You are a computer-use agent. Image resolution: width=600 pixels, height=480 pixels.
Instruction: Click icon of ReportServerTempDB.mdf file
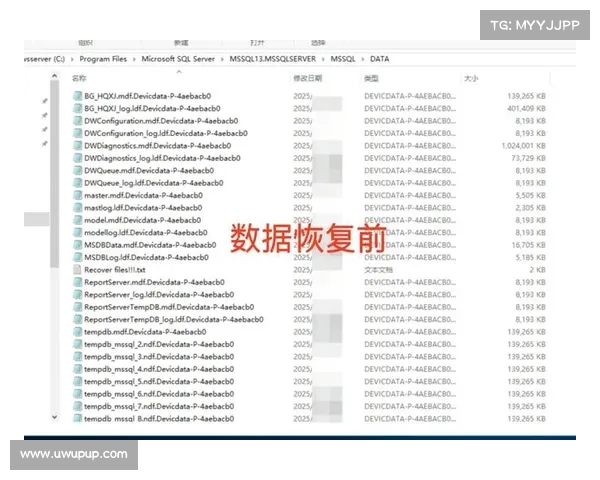tap(78, 307)
